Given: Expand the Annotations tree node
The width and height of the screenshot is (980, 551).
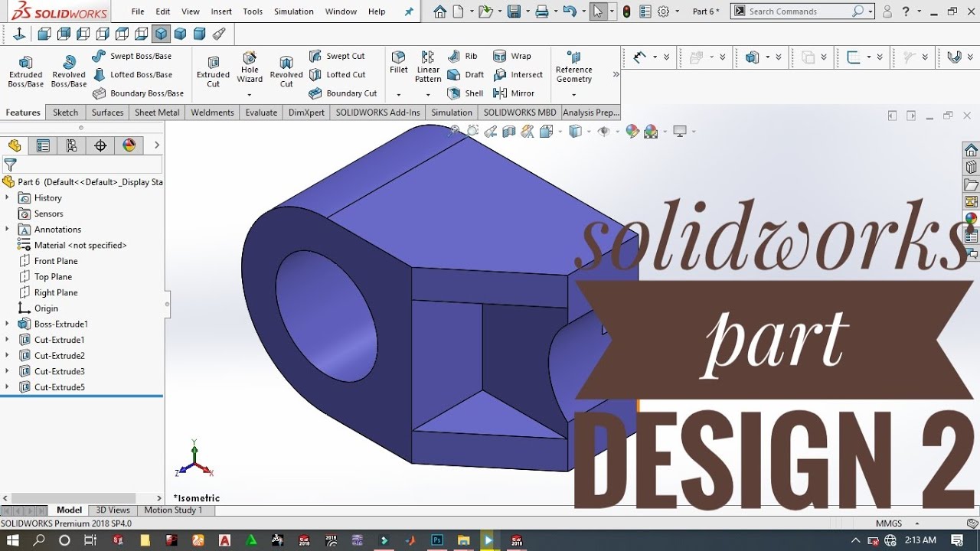Looking at the screenshot, I should pyautogui.click(x=7, y=229).
